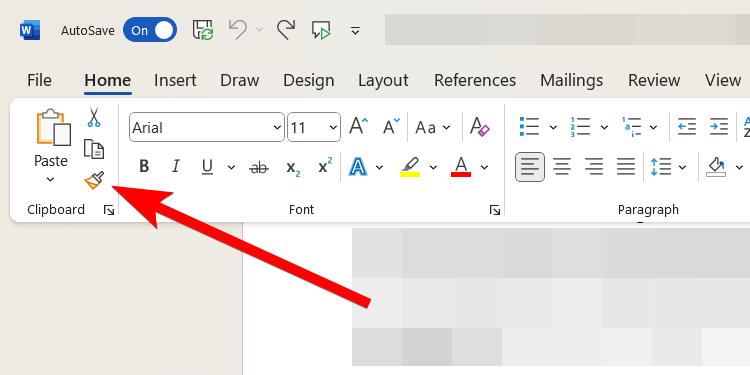
Task: Align text right
Action: [x=594, y=167]
